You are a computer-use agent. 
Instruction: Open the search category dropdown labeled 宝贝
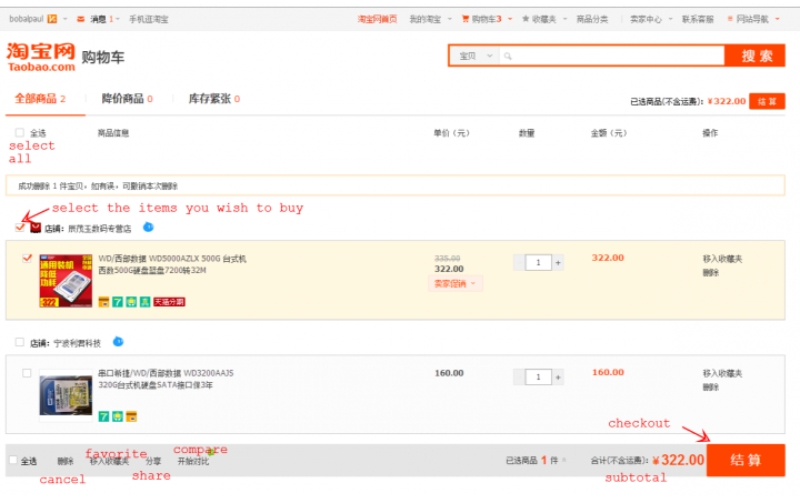[x=473, y=56]
